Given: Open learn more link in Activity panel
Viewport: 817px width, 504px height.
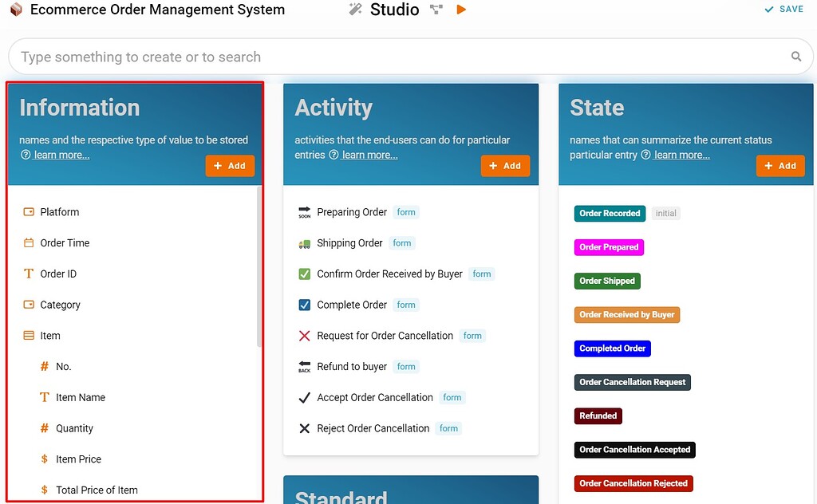Looking at the screenshot, I should coord(369,155).
